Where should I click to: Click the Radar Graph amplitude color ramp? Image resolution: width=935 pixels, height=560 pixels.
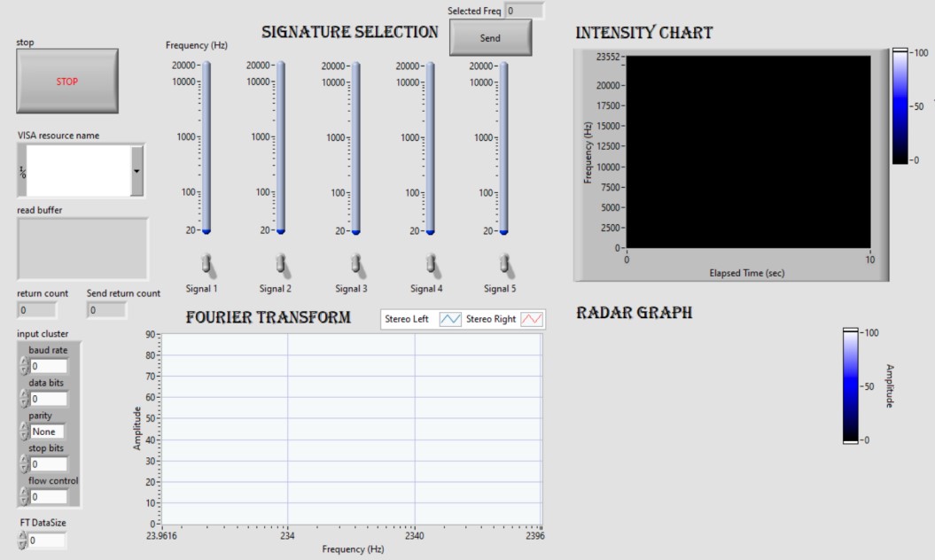850,385
